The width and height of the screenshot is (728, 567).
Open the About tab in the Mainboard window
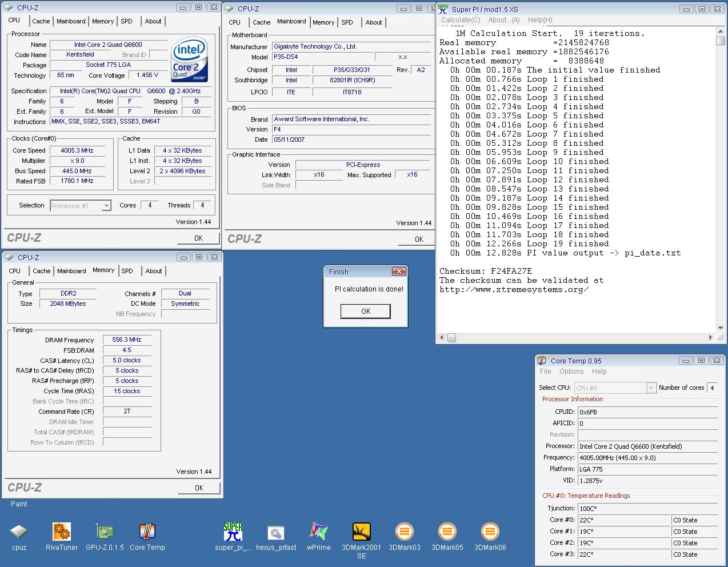374,22
